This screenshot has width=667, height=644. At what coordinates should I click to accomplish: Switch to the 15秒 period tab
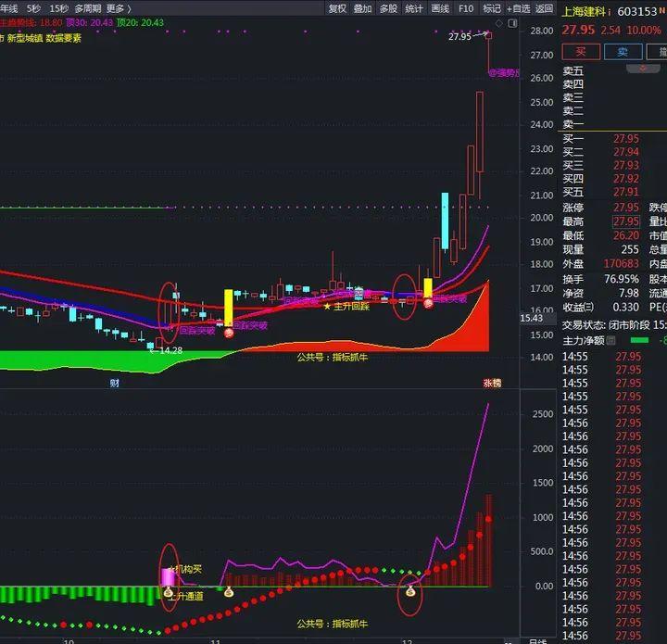pyautogui.click(x=58, y=8)
